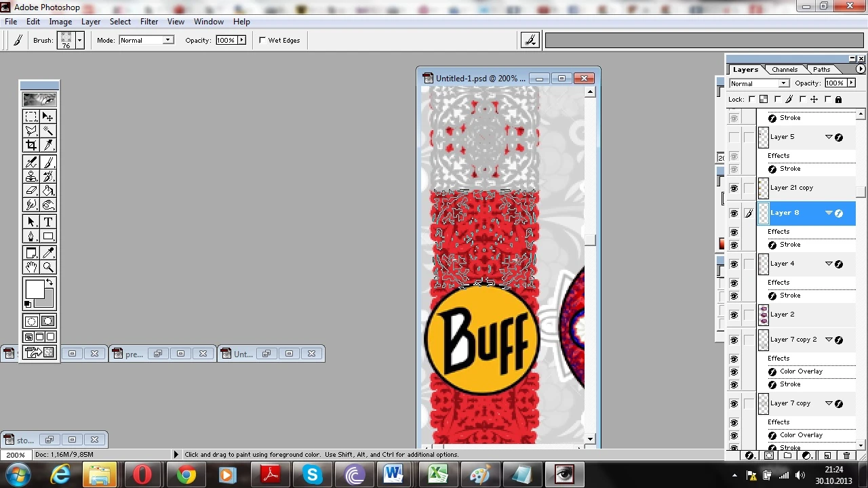Switch to Quick Mask mode

pos(47,321)
